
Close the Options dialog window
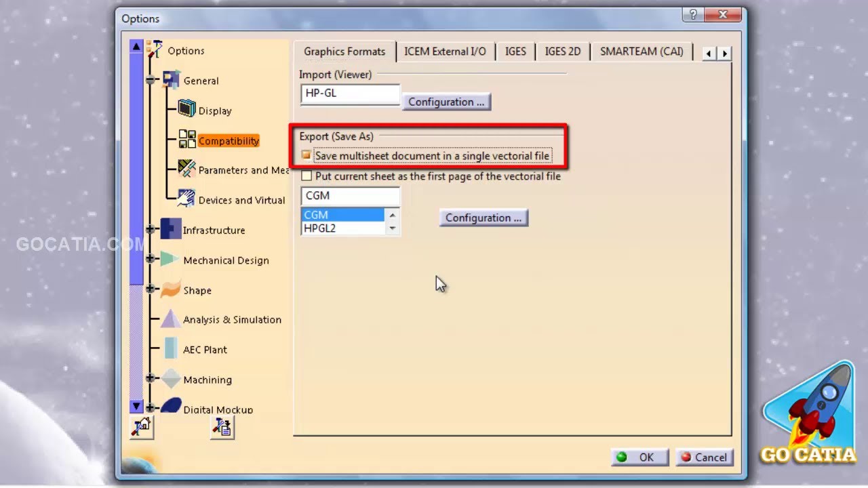pos(722,14)
